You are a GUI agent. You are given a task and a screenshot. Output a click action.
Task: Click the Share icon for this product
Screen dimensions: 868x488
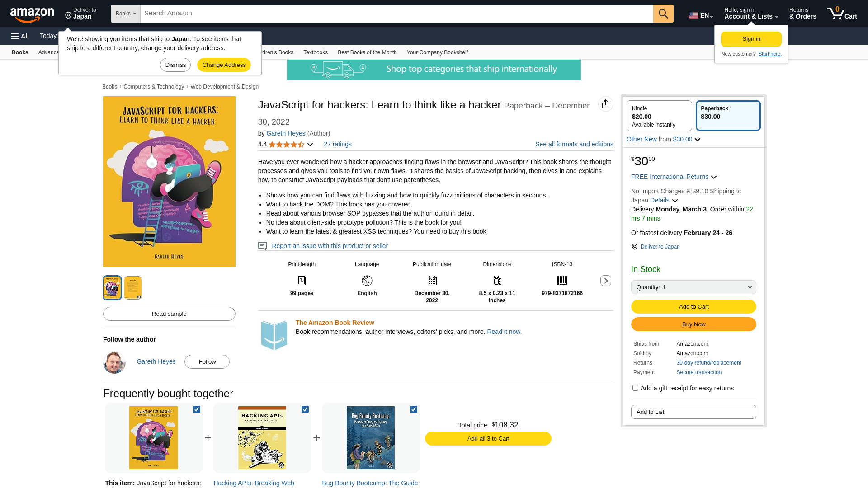click(606, 103)
